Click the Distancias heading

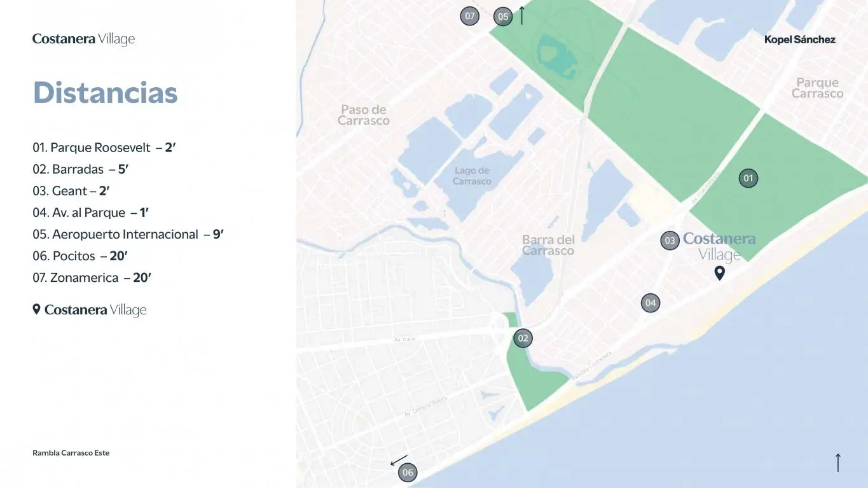click(x=106, y=93)
